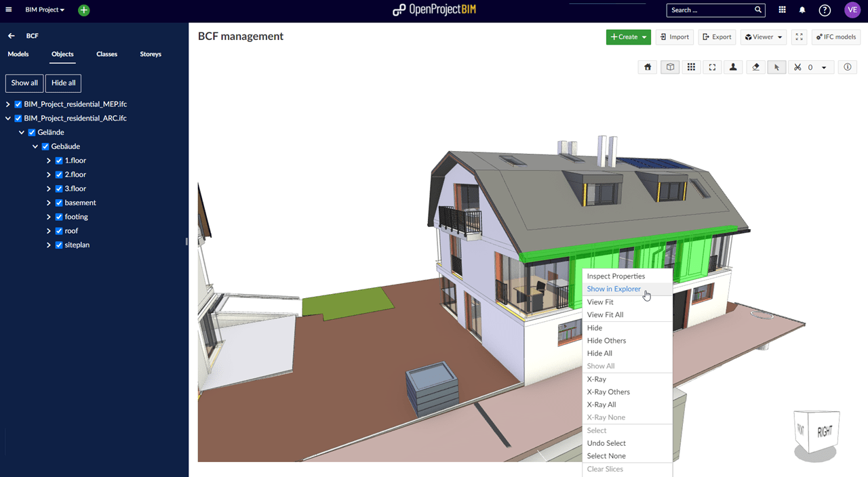Activate the select pointer tool
The width and height of the screenshot is (868, 477).
pos(776,67)
